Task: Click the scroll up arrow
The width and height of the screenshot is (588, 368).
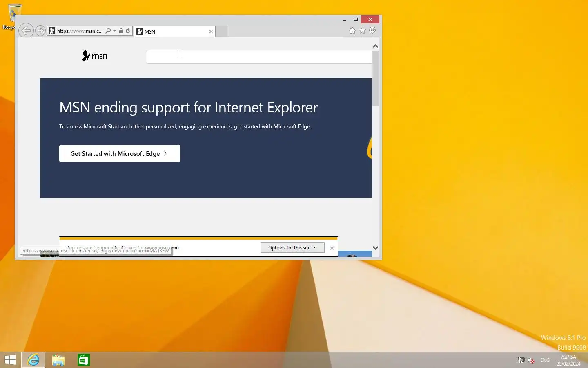Action: pos(375,46)
